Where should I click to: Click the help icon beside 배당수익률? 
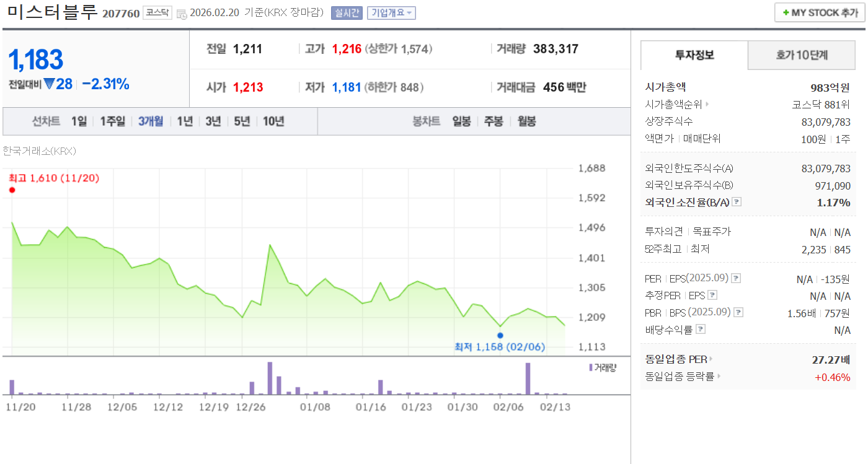700,329
